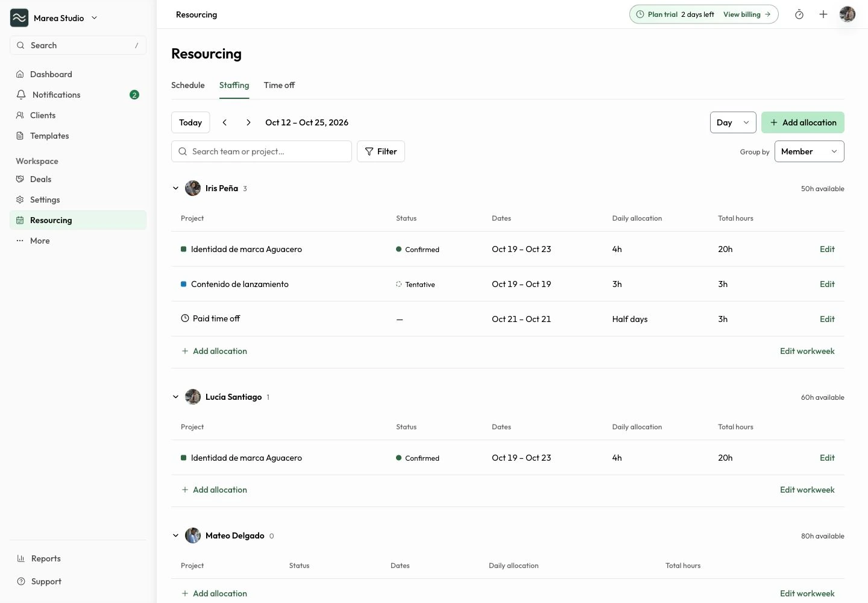
Task: Click the Search team or project field
Action: click(x=262, y=151)
